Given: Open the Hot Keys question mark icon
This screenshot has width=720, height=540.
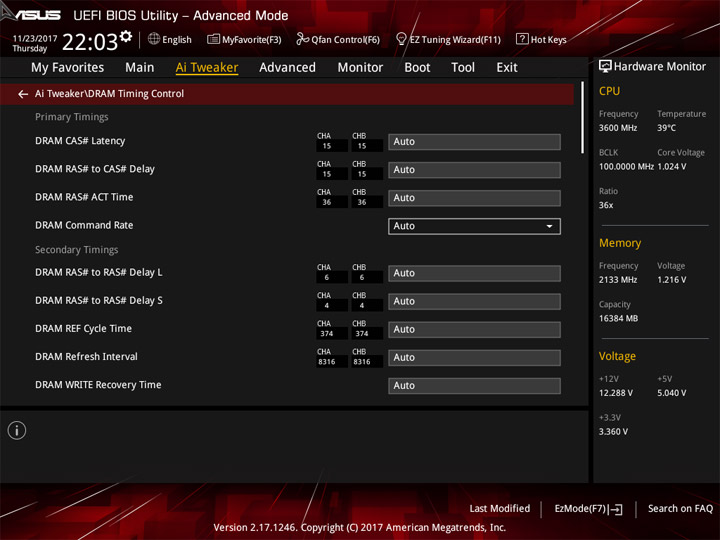Looking at the screenshot, I should [522, 39].
